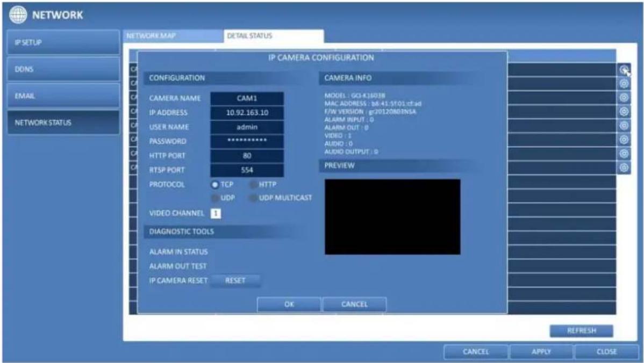Edit the IP Address field 10.92.163.10
This screenshot has width=644, height=363.
pos(247,113)
